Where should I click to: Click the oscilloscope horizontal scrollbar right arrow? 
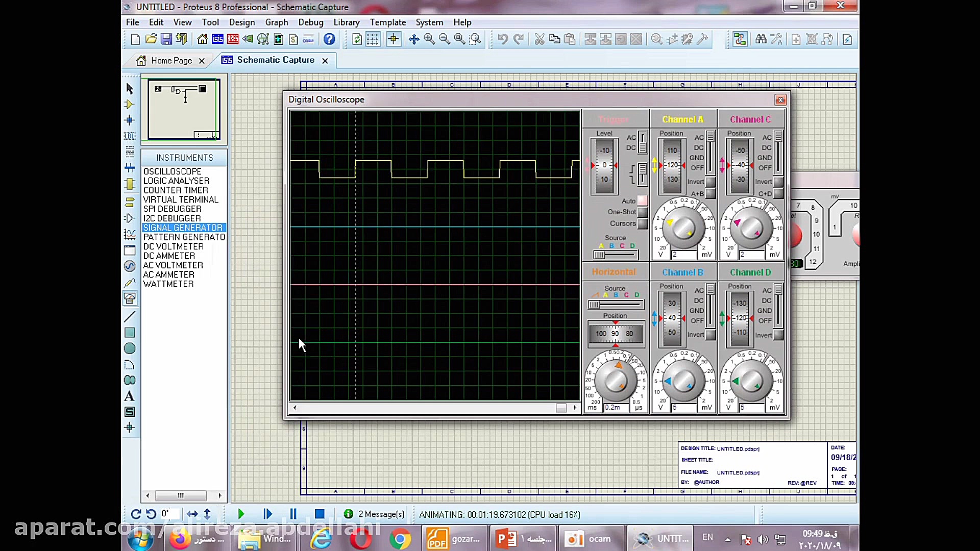[x=575, y=408]
